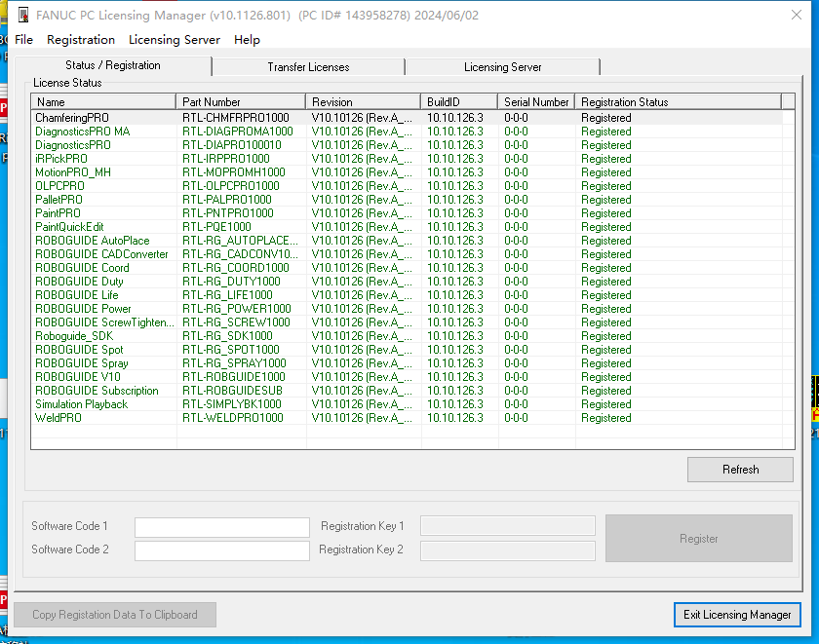Switch to the Licensing Server tab
The height and width of the screenshot is (644, 819).
pyautogui.click(x=502, y=67)
